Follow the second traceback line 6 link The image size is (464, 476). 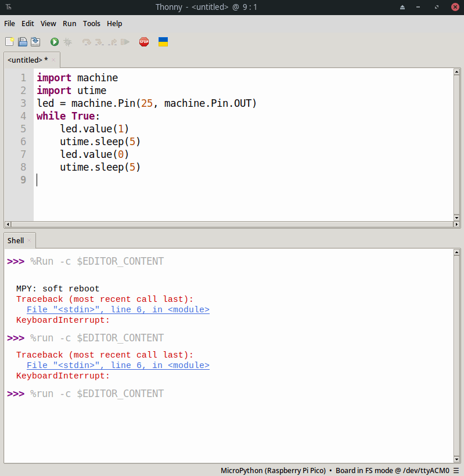click(118, 365)
